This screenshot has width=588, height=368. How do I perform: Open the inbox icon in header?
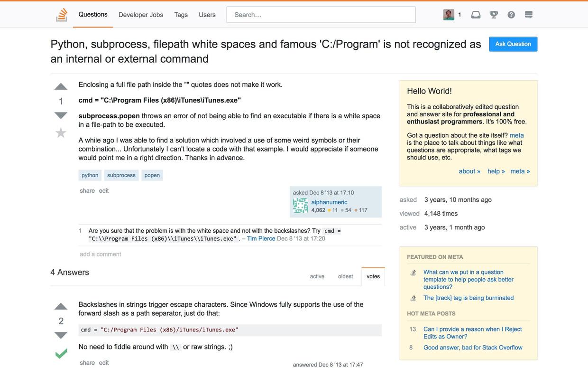click(x=476, y=15)
